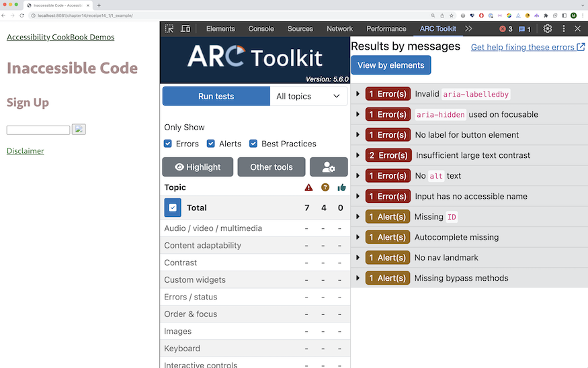Expand the Missing ID alert

coord(358,217)
